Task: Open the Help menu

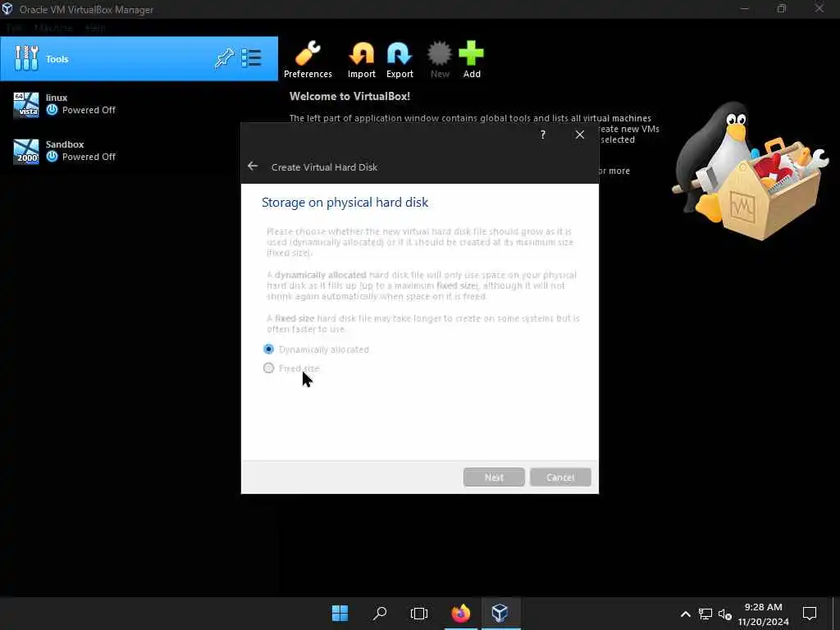Action: pyautogui.click(x=95, y=28)
